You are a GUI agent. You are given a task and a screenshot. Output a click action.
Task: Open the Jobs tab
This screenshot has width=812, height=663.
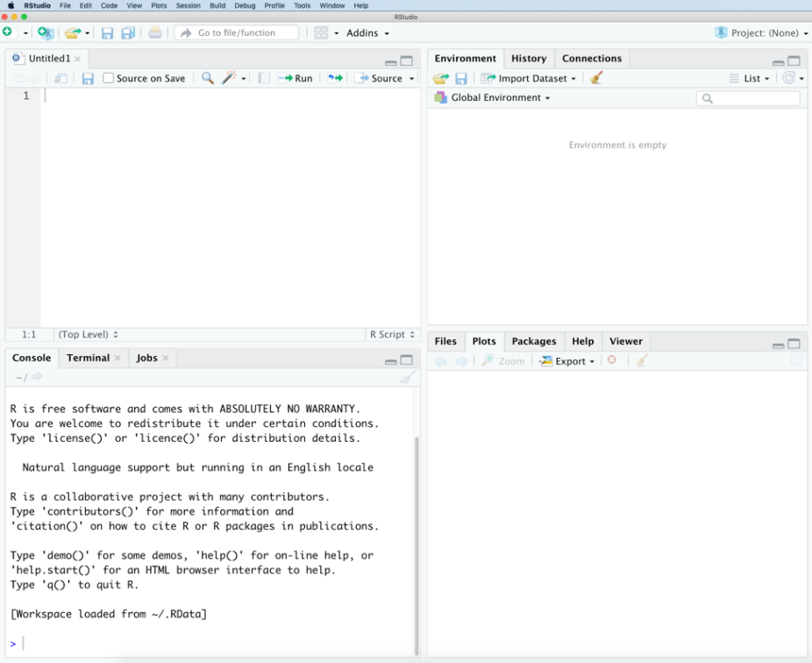pyautogui.click(x=146, y=358)
